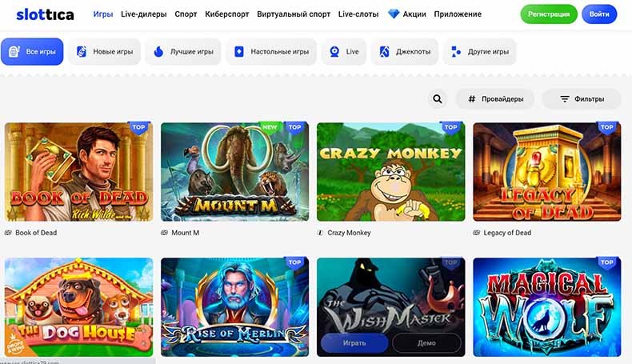Click the Mount M title text
632x364 pixels.
pos(186,233)
